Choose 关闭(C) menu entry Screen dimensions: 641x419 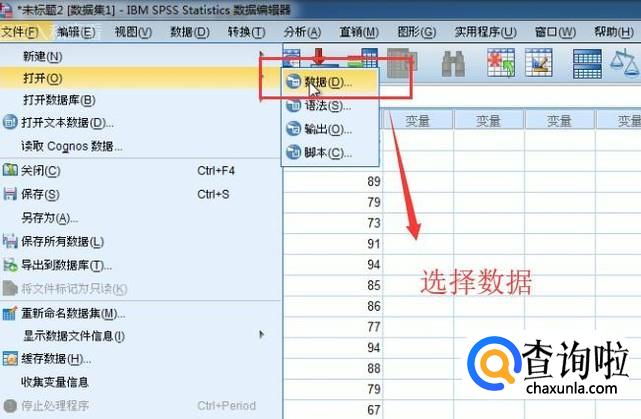pyautogui.click(x=141, y=170)
